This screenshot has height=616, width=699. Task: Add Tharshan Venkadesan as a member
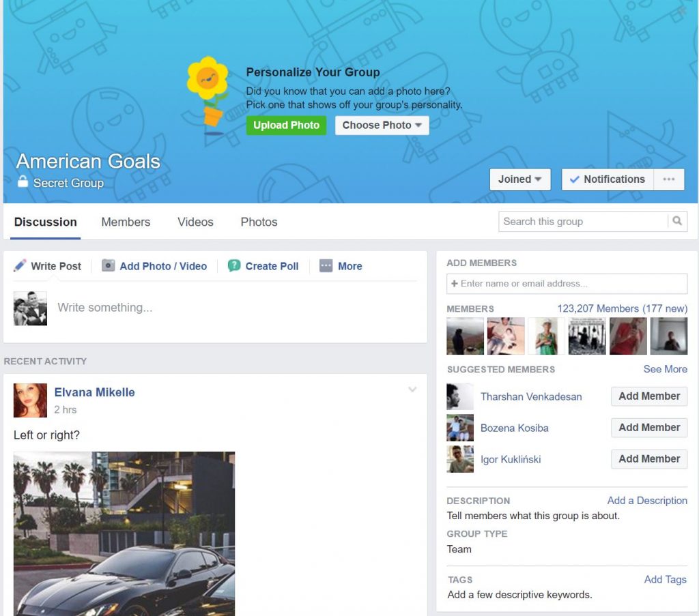(x=648, y=396)
